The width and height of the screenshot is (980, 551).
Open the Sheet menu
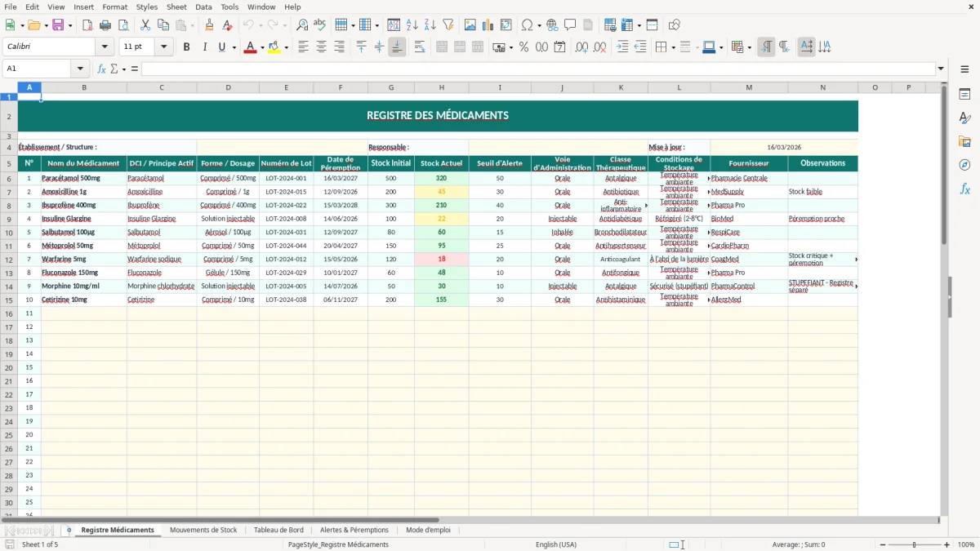pos(176,7)
